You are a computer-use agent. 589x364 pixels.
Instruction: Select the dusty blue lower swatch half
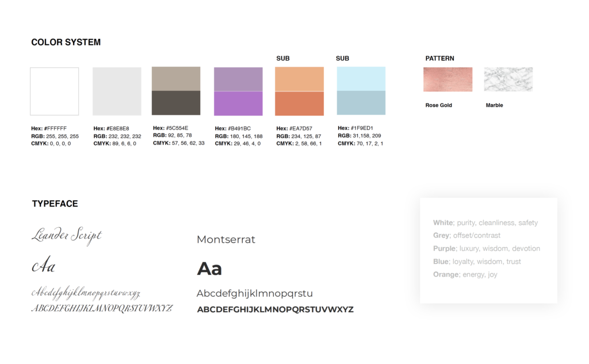(x=361, y=102)
